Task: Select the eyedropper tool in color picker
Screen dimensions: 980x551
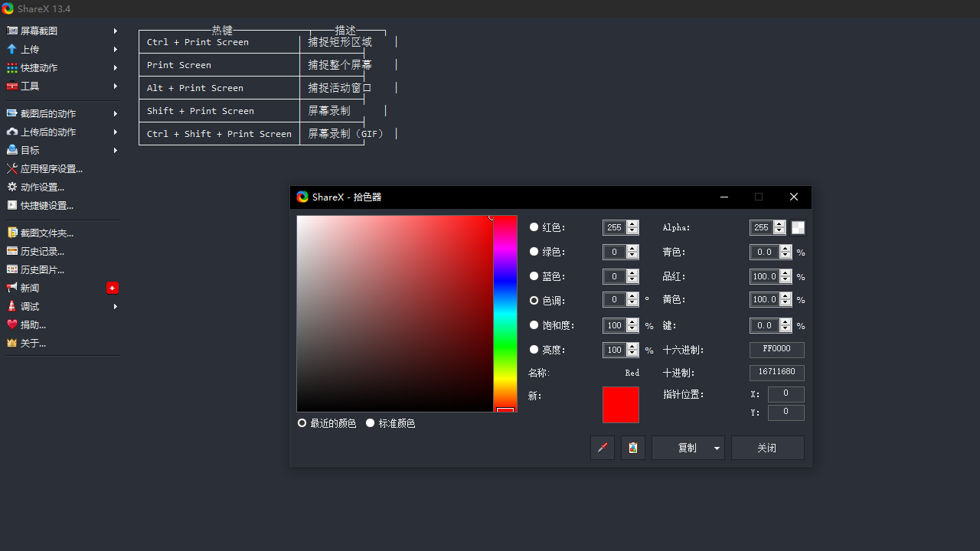Action: tap(603, 448)
